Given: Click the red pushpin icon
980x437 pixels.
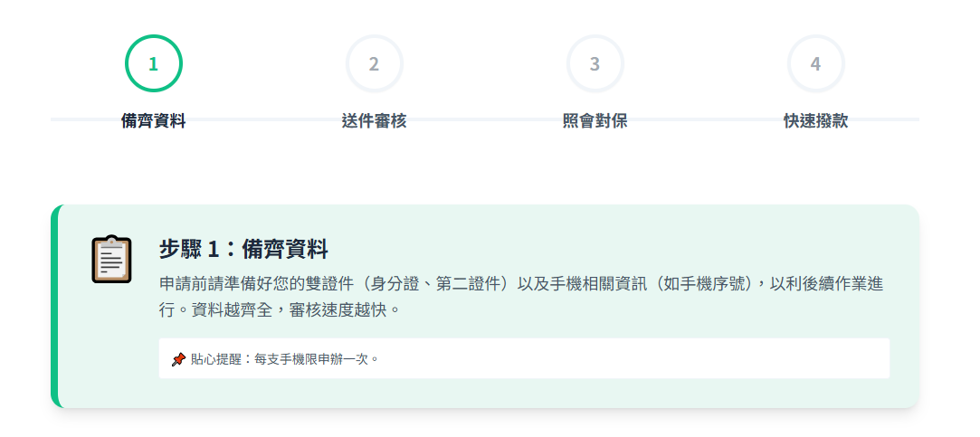Looking at the screenshot, I should (x=178, y=359).
